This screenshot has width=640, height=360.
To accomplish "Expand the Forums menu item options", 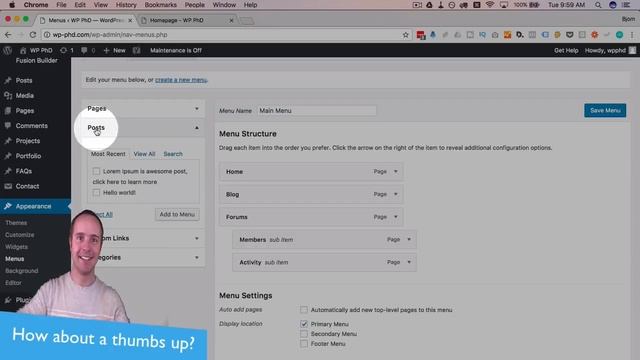I will tap(396, 217).
